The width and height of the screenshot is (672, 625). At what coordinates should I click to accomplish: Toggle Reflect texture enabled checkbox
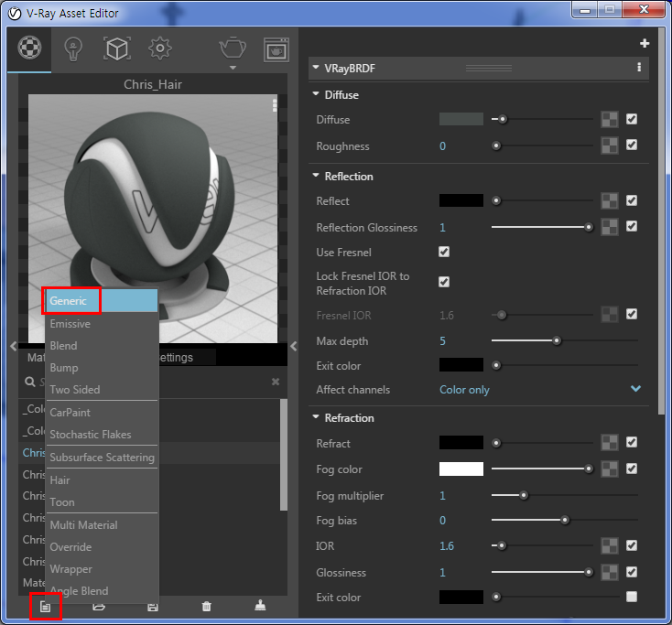pyautogui.click(x=632, y=200)
